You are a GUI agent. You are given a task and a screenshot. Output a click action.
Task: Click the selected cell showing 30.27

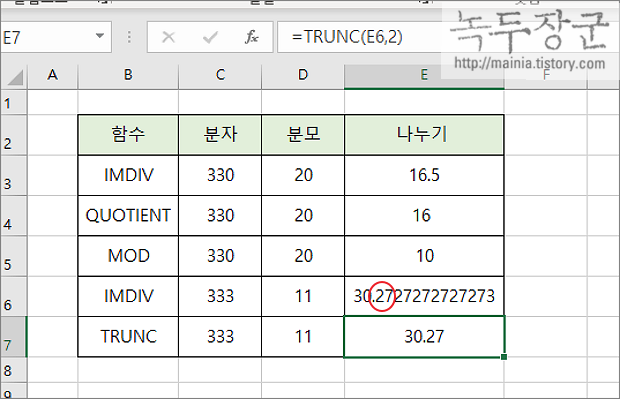(x=424, y=337)
